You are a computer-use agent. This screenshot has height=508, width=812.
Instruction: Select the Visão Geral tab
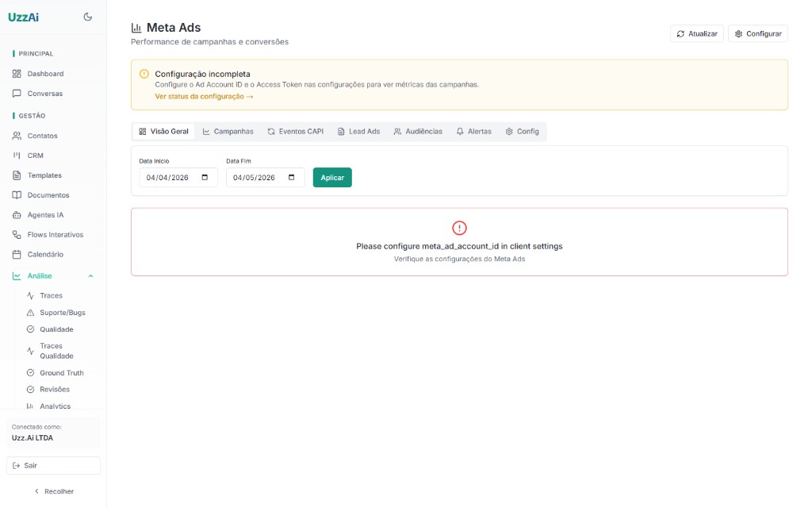[x=163, y=132]
